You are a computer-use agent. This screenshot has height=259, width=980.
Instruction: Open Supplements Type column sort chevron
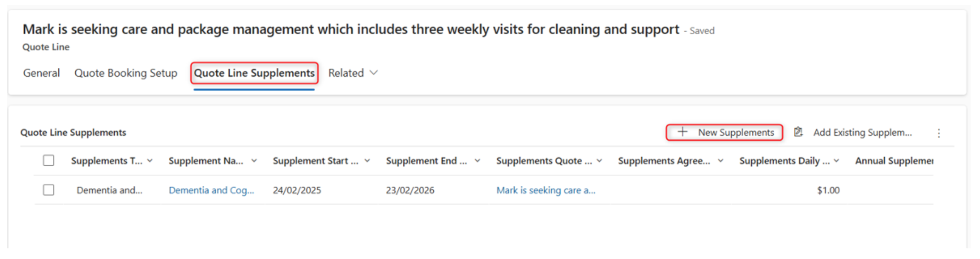click(150, 161)
